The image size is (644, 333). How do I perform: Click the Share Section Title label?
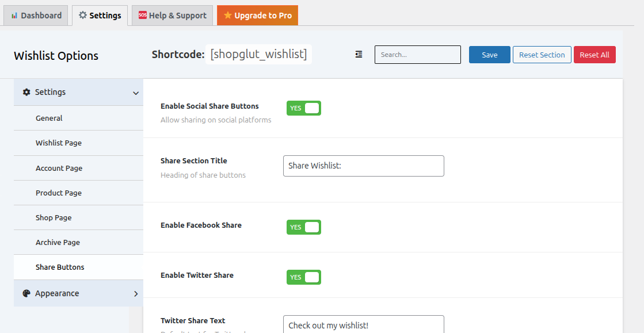194,160
